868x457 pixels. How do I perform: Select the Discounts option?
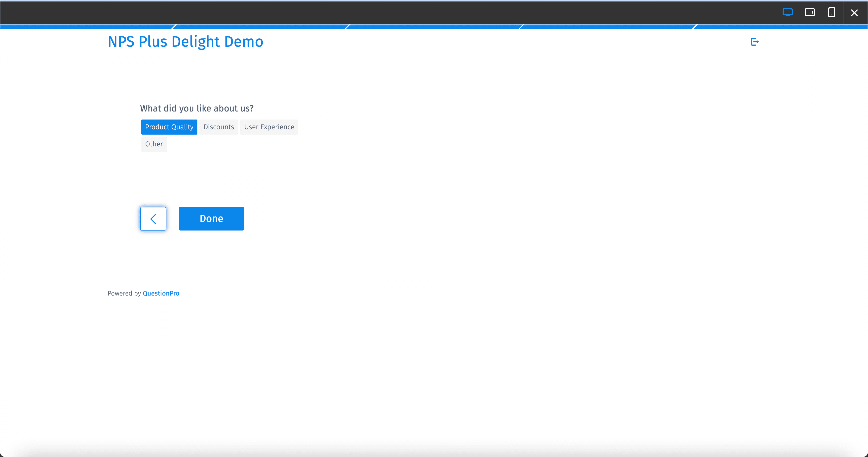pos(219,127)
